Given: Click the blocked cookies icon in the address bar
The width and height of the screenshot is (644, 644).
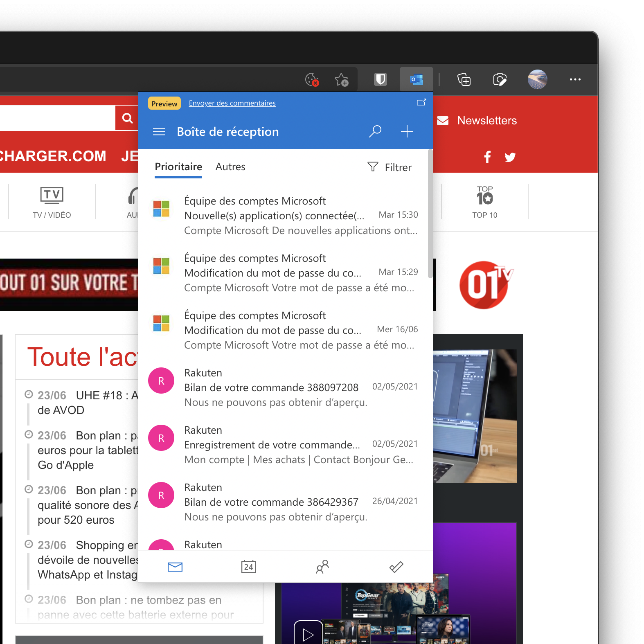Looking at the screenshot, I should (x=312, y=79).
